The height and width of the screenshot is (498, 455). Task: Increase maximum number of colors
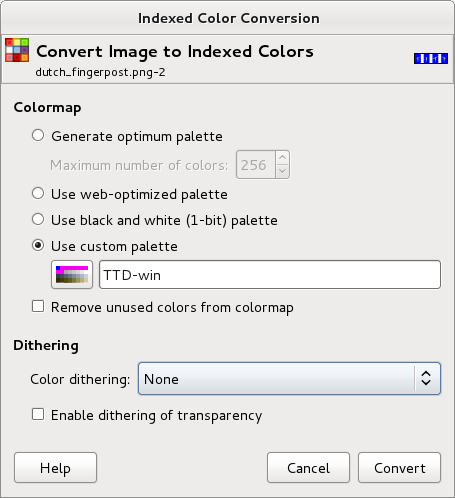pos(282,157)
